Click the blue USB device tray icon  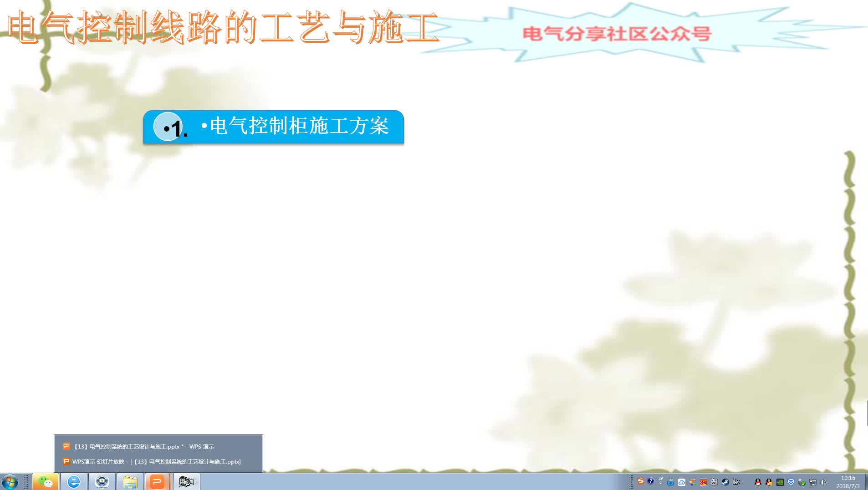pos(670,482)
